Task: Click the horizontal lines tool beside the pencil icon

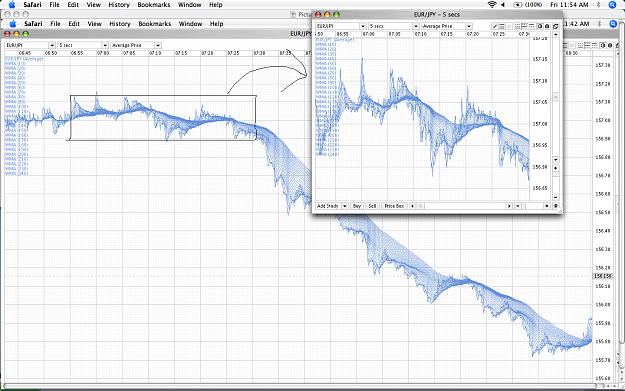Action: [502, 26]
